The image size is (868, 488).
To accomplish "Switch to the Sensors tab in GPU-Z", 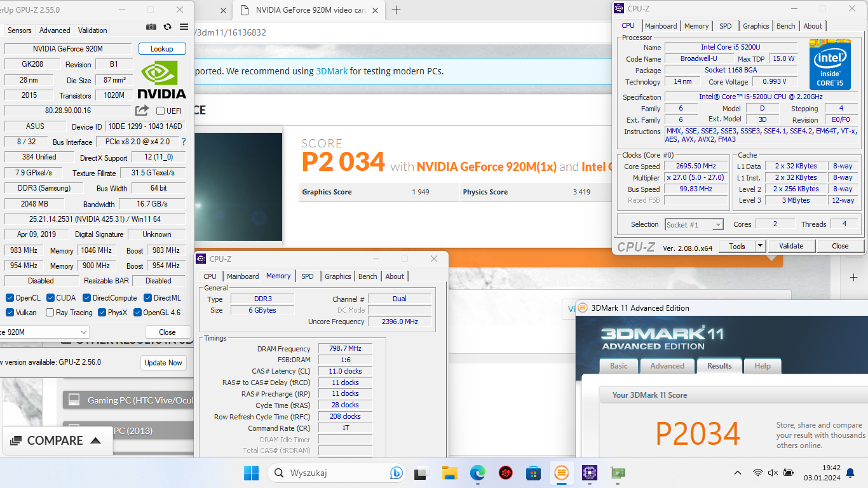I will [x=19, y=30].
